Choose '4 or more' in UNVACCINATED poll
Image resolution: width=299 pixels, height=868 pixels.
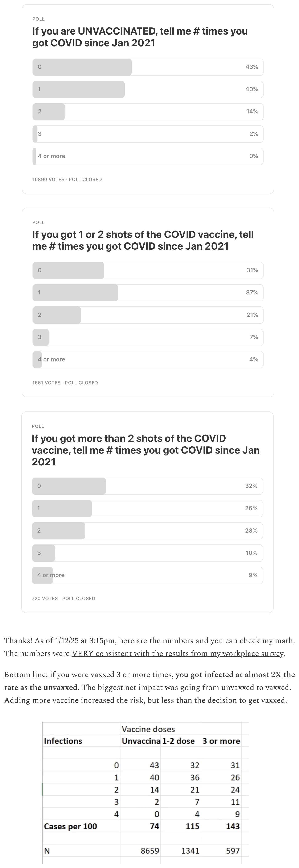point(148,156)
